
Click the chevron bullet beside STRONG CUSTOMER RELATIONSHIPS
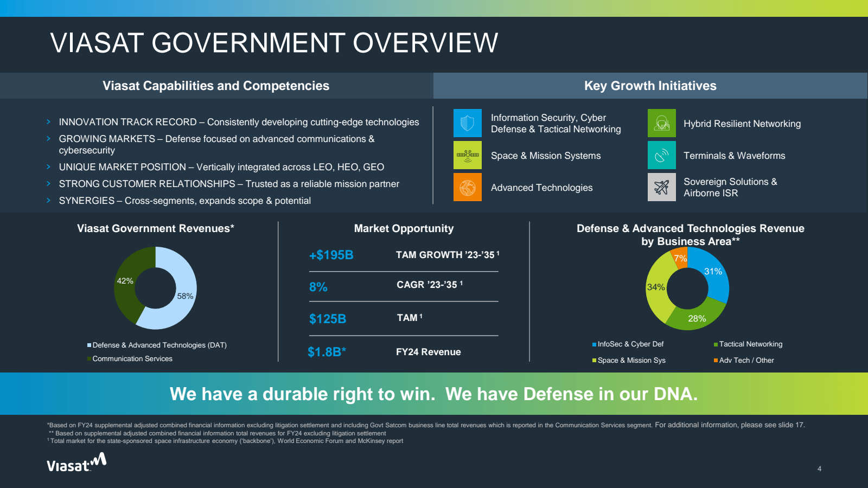[48, 184]
